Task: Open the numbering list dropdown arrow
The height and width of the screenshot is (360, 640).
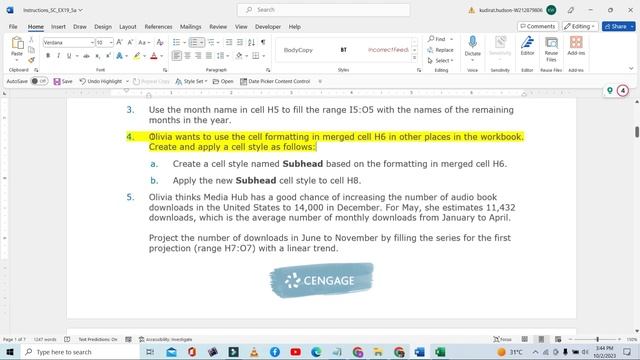Action: [202, 42]
